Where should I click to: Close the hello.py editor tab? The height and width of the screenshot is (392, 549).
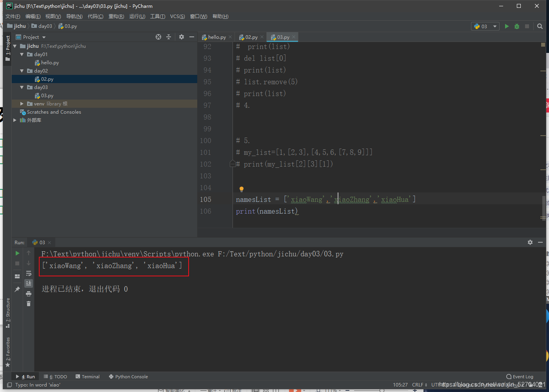coord(230,37)
